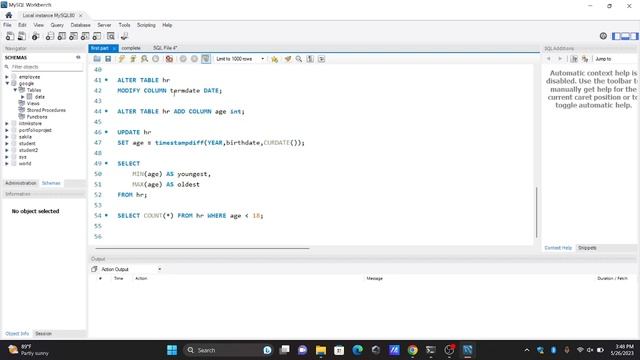This screenshot has width=640, height=360.
Task: Open an SQL script file from main toolbar
Action: [22, 36]
